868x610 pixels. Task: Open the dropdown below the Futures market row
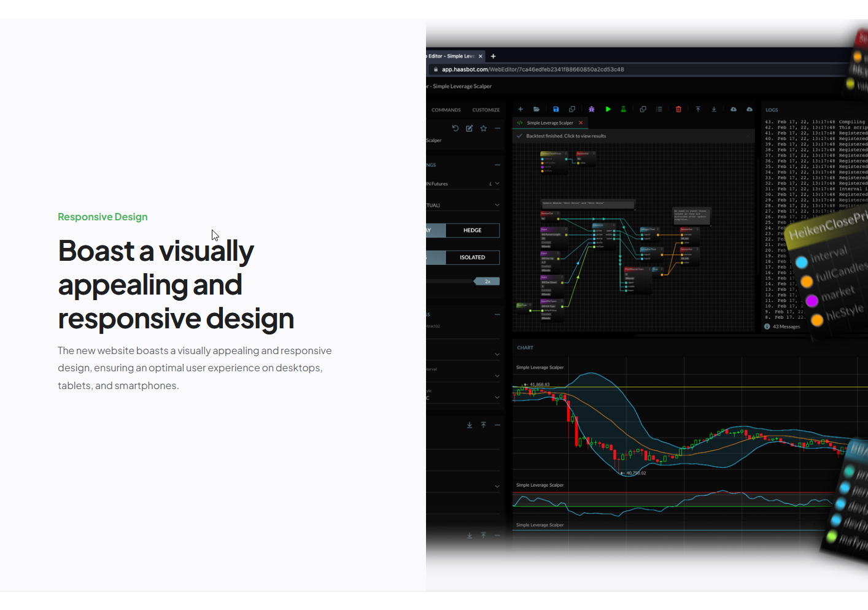pos(497,205)
